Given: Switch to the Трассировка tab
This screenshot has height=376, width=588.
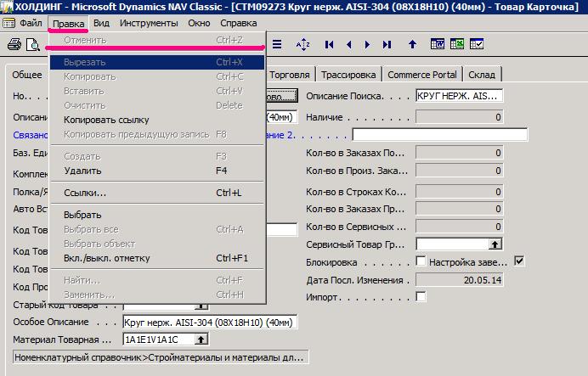Looking at the screenshot, I should [348, 75].
